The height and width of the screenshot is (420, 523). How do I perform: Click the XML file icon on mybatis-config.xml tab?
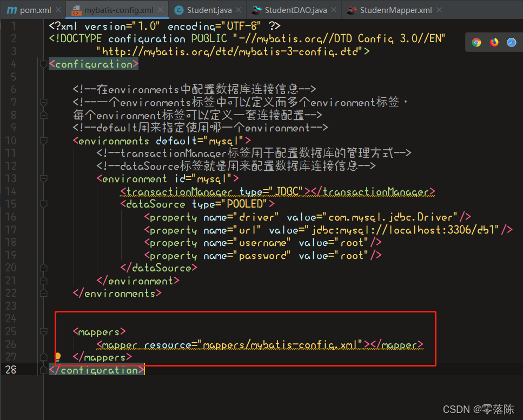click(76, 10)
